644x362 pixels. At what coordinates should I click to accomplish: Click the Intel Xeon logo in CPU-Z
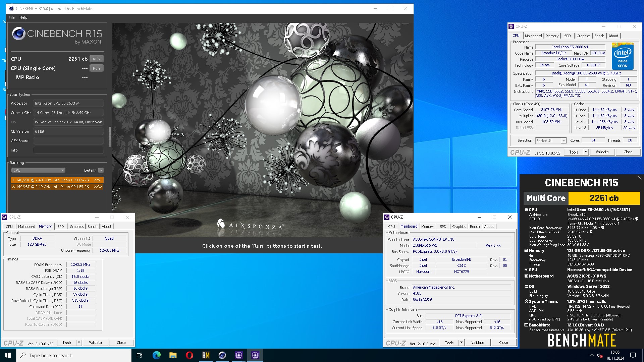tap(623, 56)
